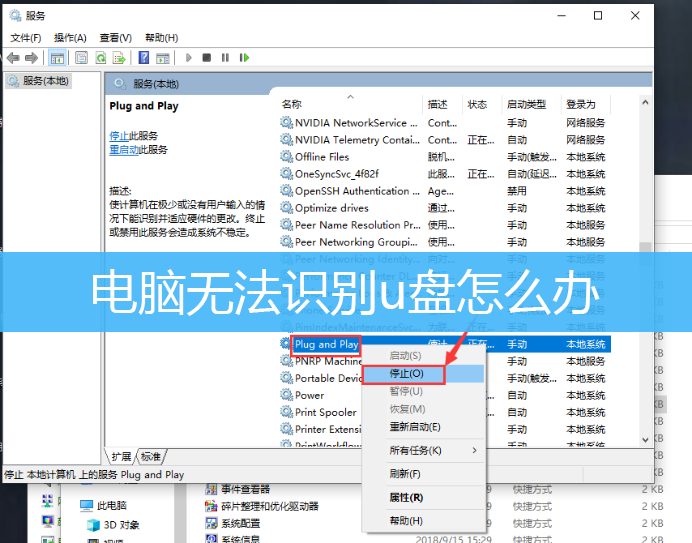Select 服务(本地) in the console tree
Viewport: 692px width, 543px height.
[x=44, y=80]
